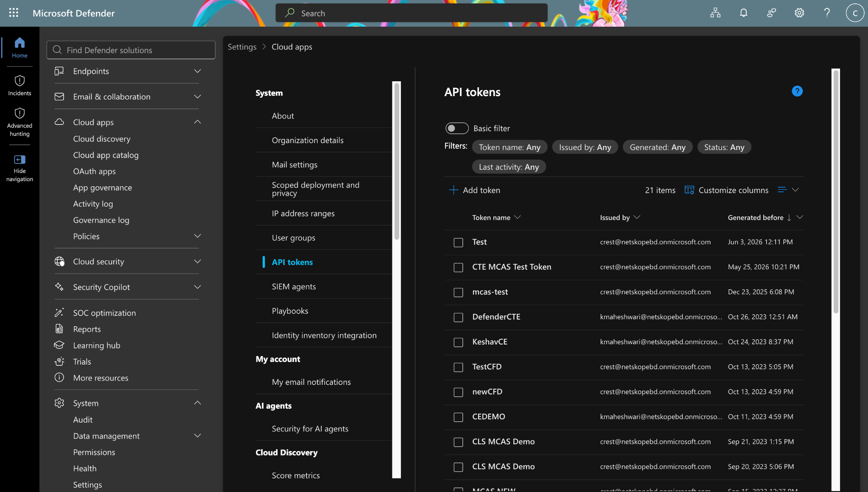Check the box for the Test token

pos(458,242)
